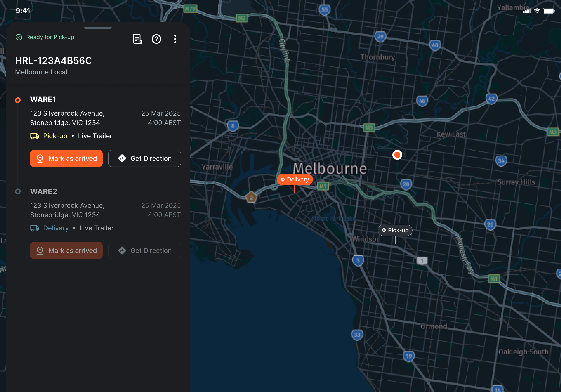Tap the panel drag handle bar
The height and width of the screenshot is (392, 561).
tap(98, 28)
